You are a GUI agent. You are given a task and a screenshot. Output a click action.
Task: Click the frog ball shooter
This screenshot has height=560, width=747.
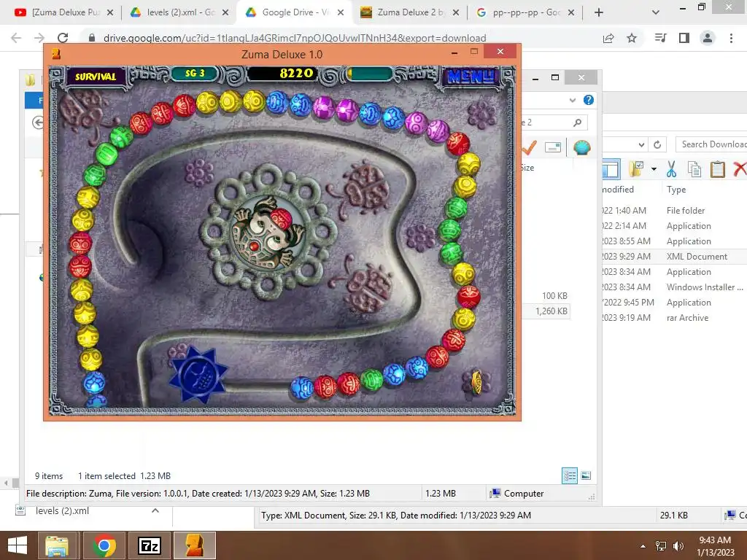268,233
